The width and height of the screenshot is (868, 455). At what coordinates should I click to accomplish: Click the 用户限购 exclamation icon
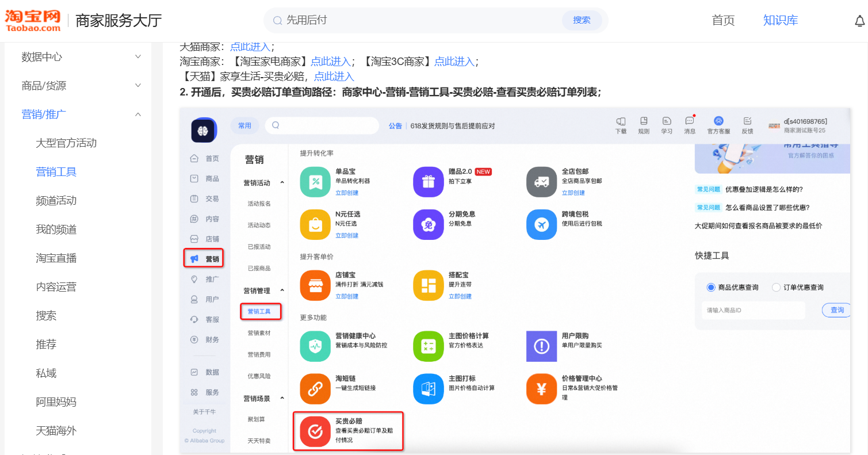[x=541, y=346]
